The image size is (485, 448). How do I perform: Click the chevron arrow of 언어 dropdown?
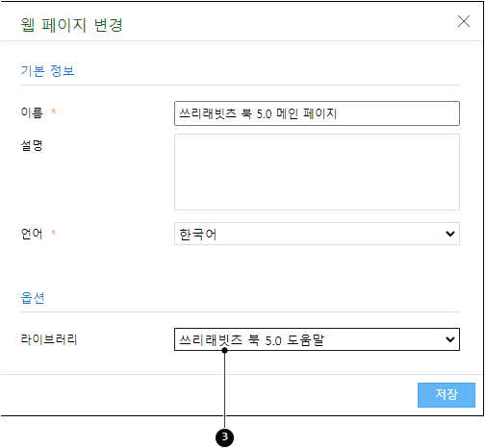pos(450,234)
